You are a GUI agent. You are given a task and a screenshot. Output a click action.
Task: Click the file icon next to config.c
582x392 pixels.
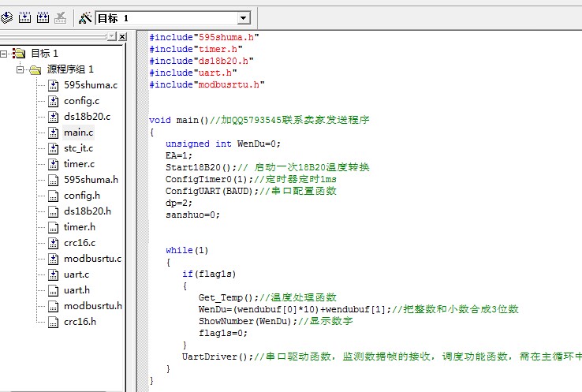53,101
